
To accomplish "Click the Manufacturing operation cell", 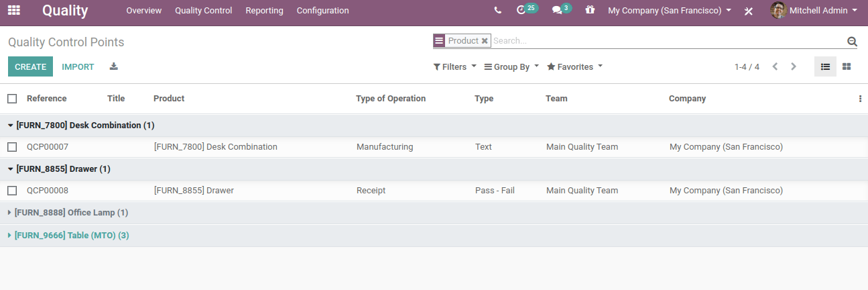I will click(385, 147).
